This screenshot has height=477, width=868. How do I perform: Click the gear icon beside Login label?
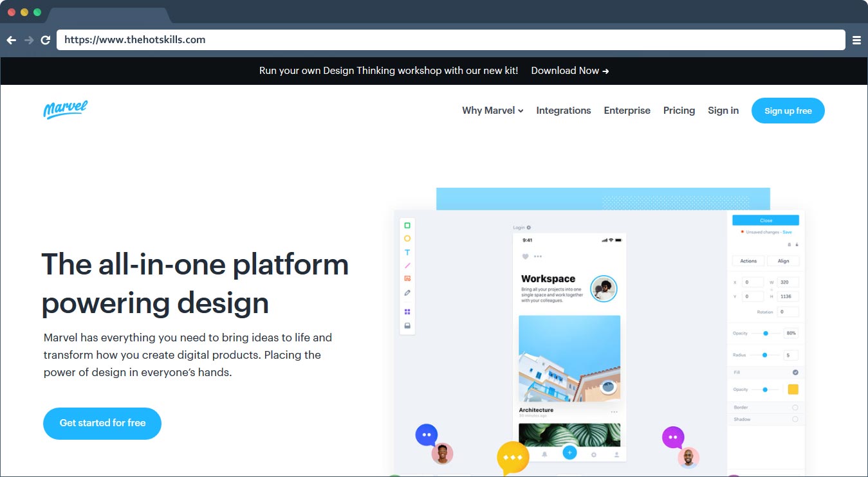click(529, 228)
